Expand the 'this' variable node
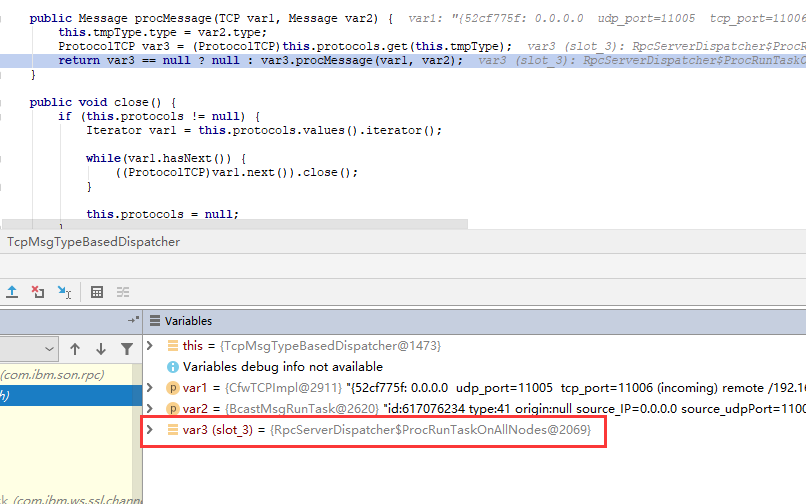Image resolution: width=806 pixels, height=504 pixels. pos(150,346)
